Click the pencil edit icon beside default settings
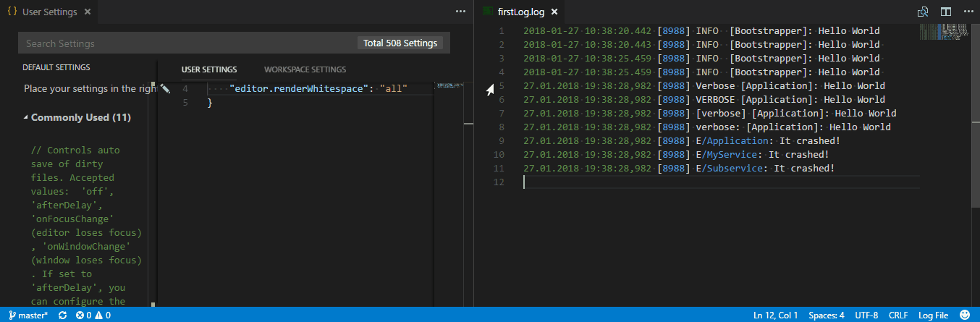Image resolution: width=980 pixels, height=322 pixels. click(x=165, y=88)
